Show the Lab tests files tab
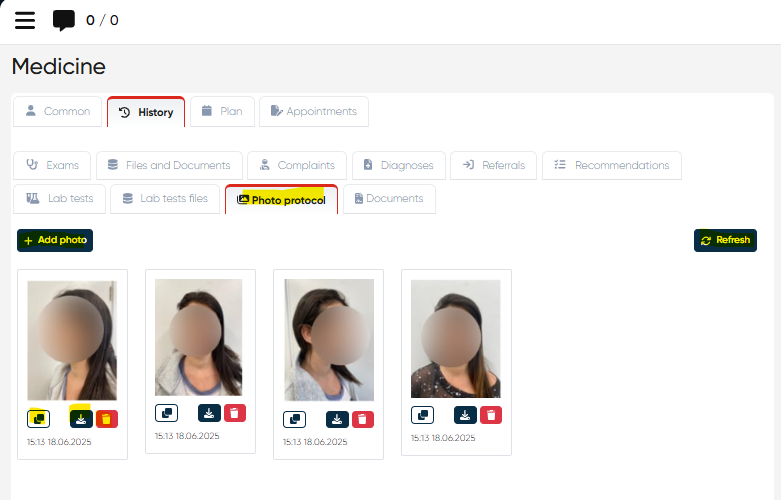Screen dimensions: 781x500 click(x=164, y=199)
